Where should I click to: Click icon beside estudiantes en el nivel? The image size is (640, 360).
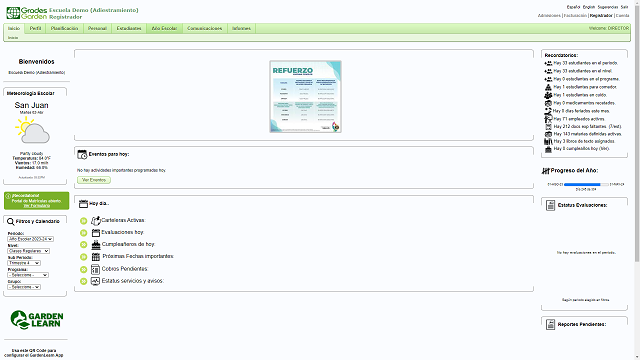(548, 71)
